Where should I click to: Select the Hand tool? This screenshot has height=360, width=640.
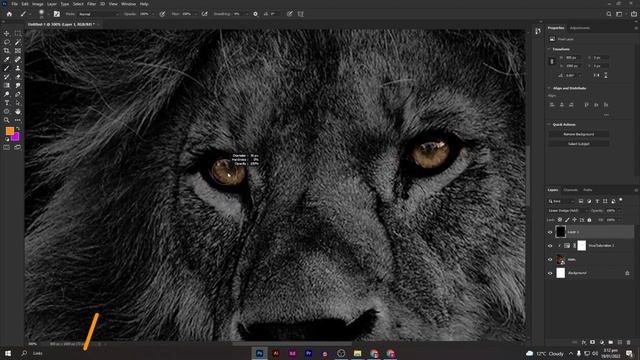tap(18, 111)
